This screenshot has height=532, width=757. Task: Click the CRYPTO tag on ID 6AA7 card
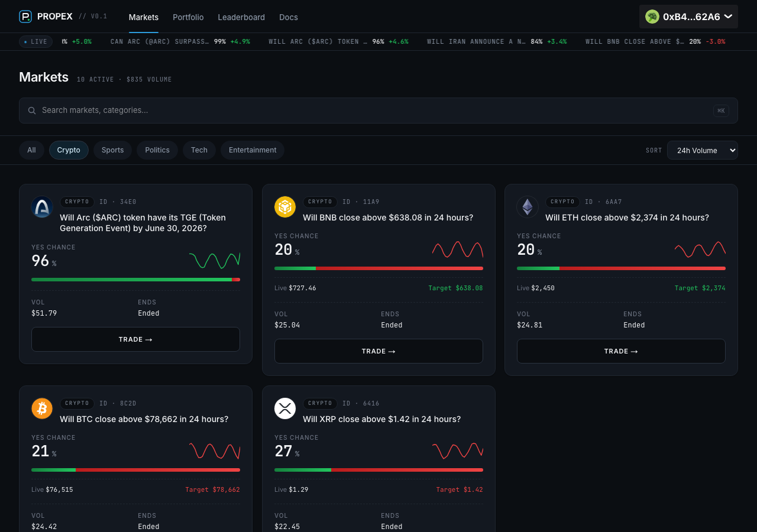click(x=562, y=202)
